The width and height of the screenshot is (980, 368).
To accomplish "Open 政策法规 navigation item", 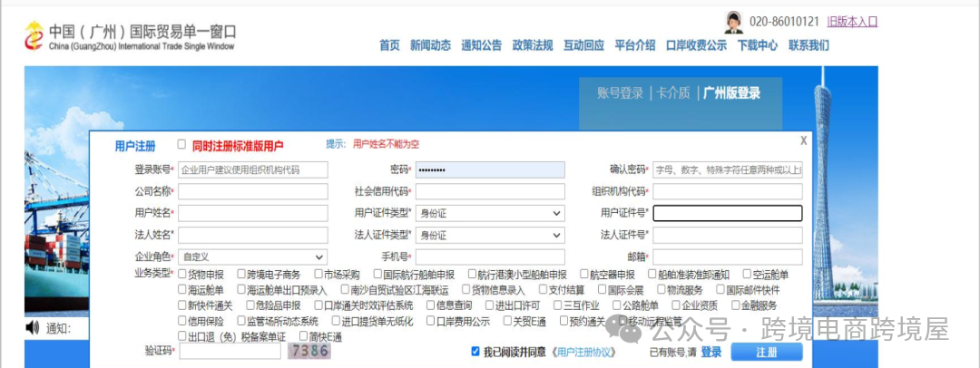I will coord(533,45).
